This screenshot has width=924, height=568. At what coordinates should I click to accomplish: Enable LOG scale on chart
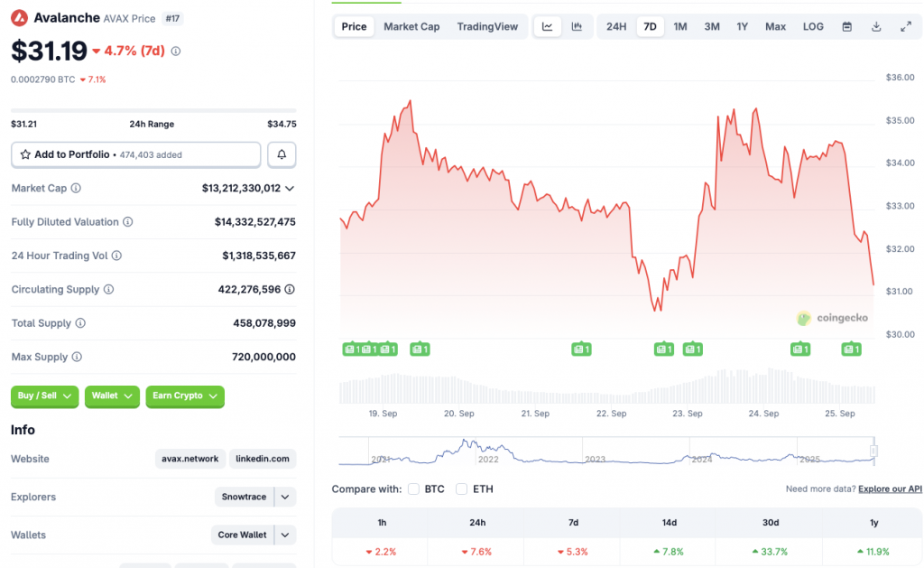pos(813,26)
